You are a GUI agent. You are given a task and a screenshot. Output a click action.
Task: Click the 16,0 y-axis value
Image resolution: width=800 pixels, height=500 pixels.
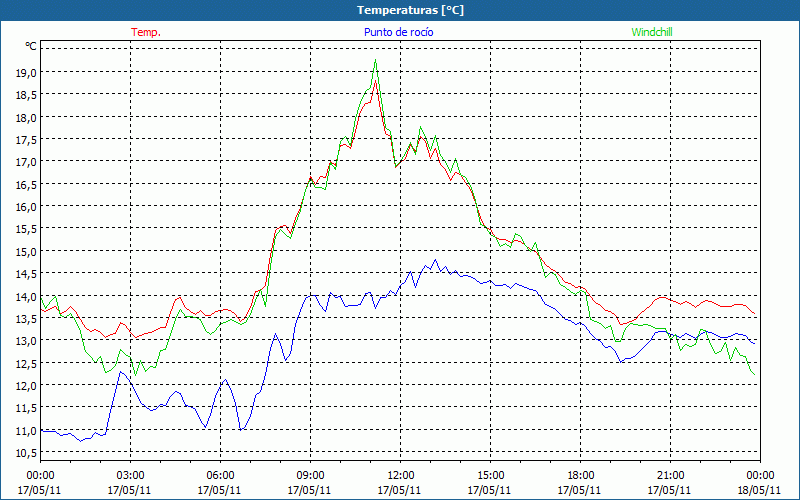(x=27, y=207)
